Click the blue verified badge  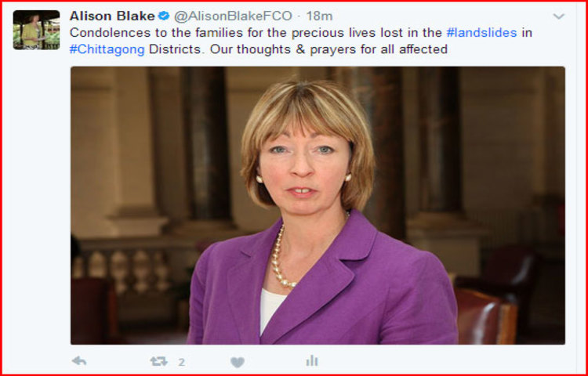[x=164, y=16]
